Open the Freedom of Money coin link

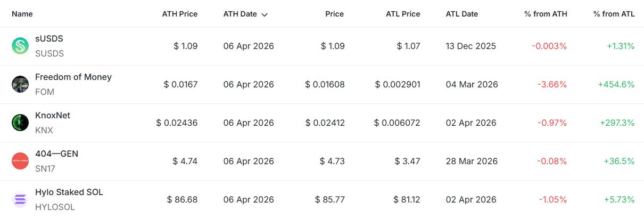pyautogui.click(x=73, y=77)
